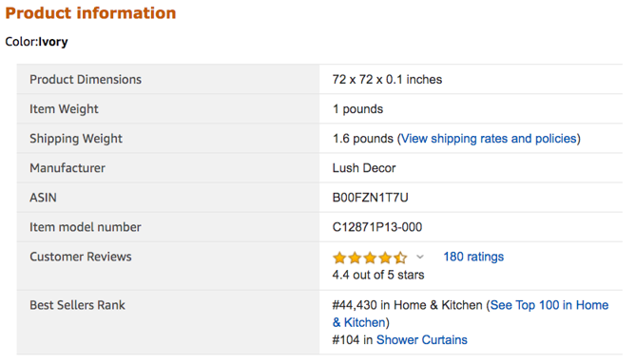Click the Item Weight 1 pounds value
This screenshot has height=364, width=635.
click(x=357, y=109)
